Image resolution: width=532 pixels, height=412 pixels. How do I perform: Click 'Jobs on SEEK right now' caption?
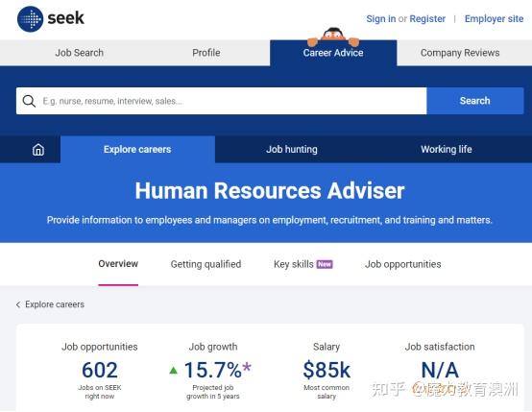coord(100,392)
